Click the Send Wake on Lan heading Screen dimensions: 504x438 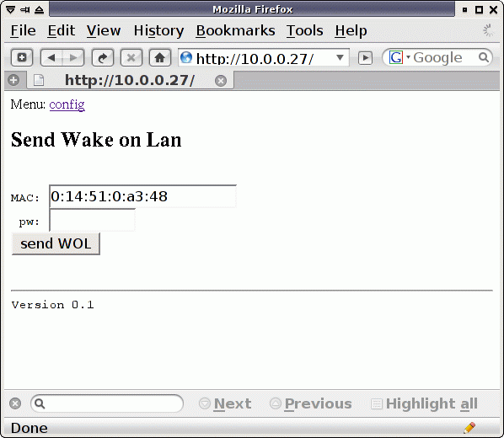(x=96, y=140)
